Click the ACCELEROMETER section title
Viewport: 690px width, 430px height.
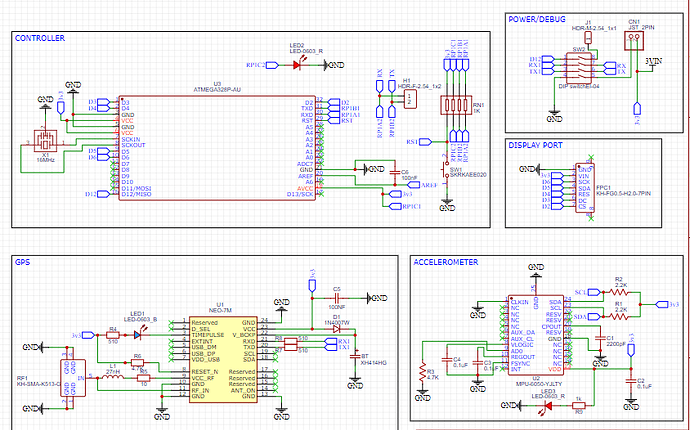pos(445,262)
